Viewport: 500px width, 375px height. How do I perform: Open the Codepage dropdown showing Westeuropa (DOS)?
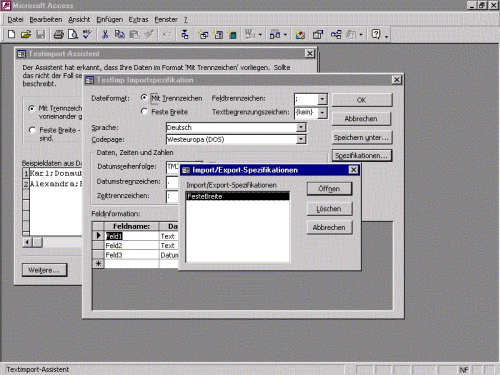tap(301, 139)
